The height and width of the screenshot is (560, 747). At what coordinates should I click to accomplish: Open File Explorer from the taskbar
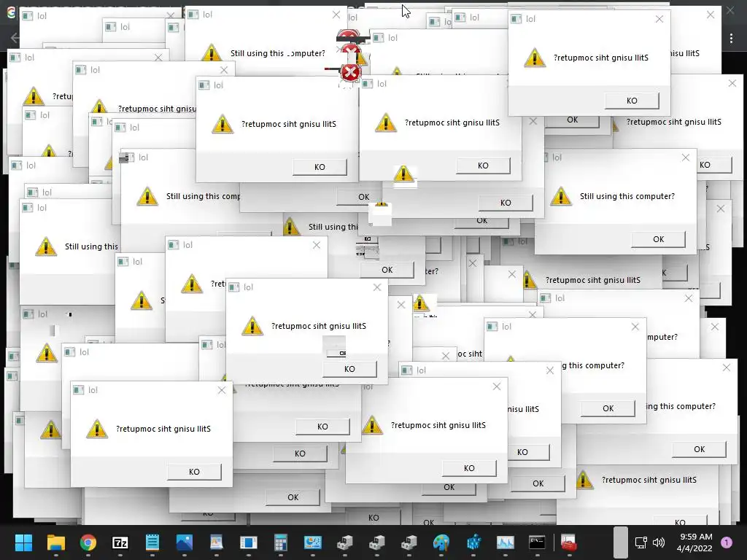pyautogui.click(x=55, y=542)
